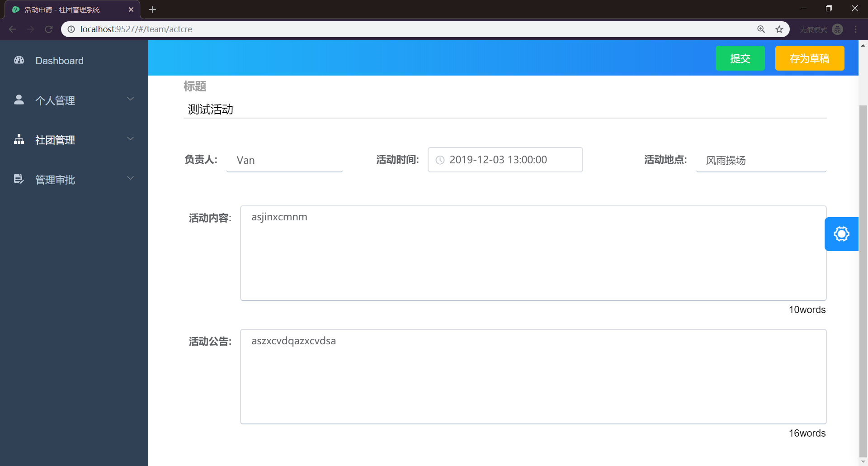This screenshot has width=868, height=466.
Task: Expand the 社团管理 submenu chevron
Action: click(131, 139)
